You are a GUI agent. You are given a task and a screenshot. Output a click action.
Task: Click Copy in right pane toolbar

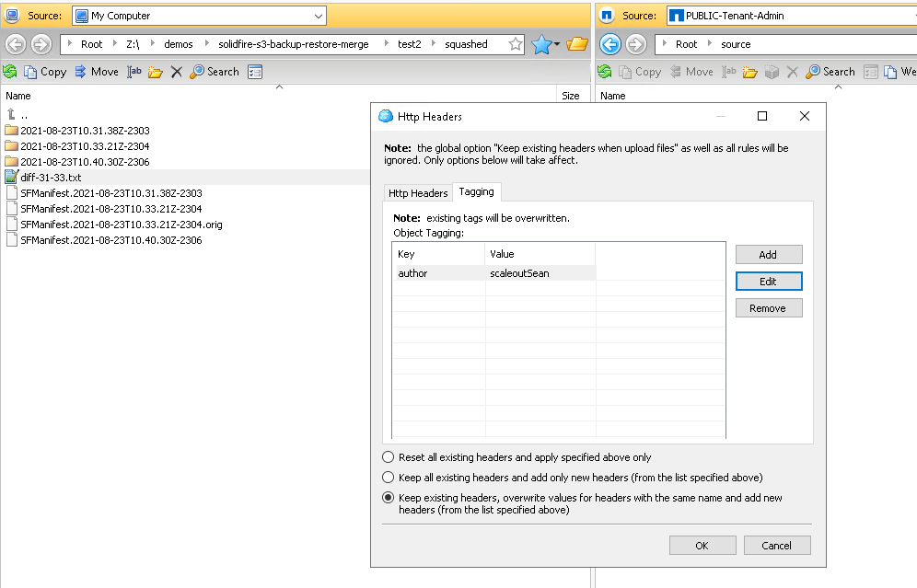coord(640,71)
